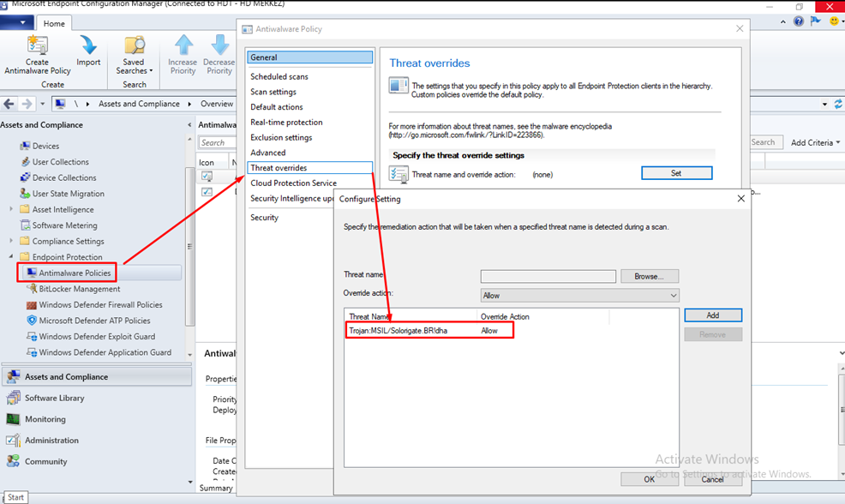The image size is (845, 504).
Task: Select Real-time protection settings
Action: (286, 123)
